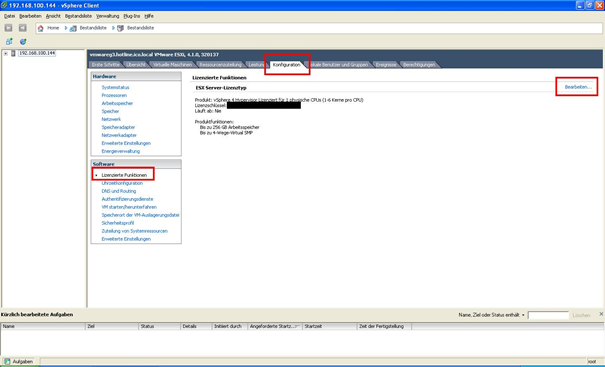Click host server icon beside 192.168.100.144
Screen dimensions: 605x367
[13, 53]
